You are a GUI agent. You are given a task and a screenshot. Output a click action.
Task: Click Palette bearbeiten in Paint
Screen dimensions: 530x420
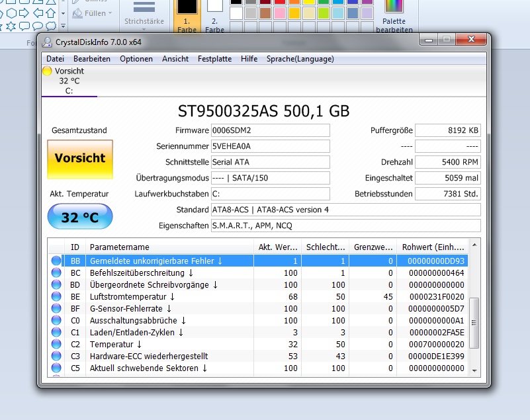coord(394,17)
